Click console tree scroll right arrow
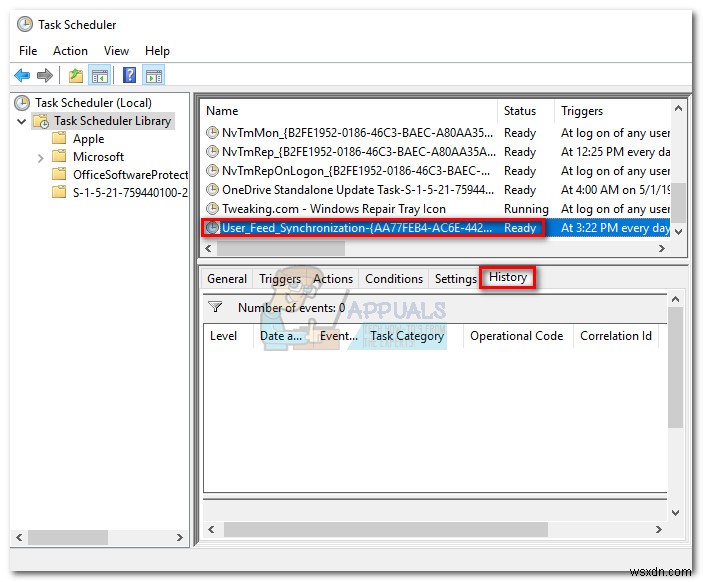The image size is (703, 582). [179, 537]
